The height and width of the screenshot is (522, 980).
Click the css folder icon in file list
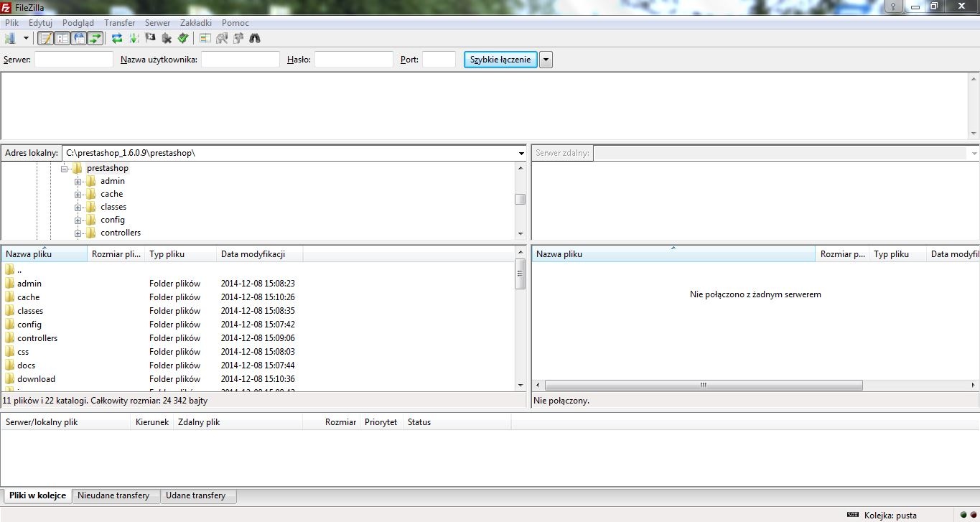pyautogui.click(x=10, y=351)
